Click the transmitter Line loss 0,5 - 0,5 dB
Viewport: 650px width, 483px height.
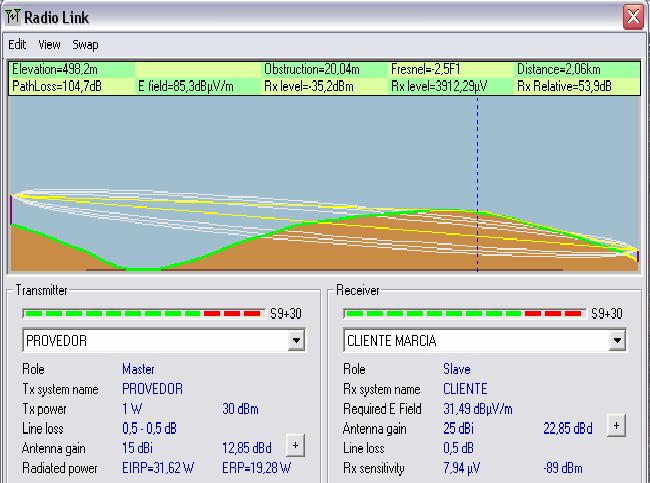click(x=150, y=428)
